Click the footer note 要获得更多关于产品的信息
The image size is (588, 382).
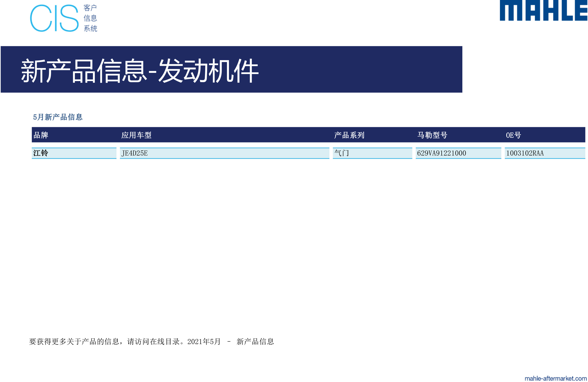pos(152,342)
